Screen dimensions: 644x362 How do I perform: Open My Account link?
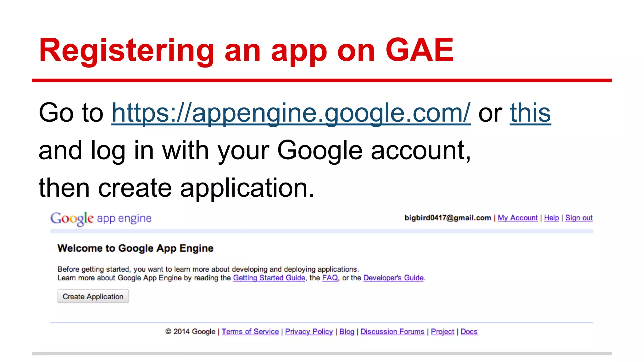[518, 218]
